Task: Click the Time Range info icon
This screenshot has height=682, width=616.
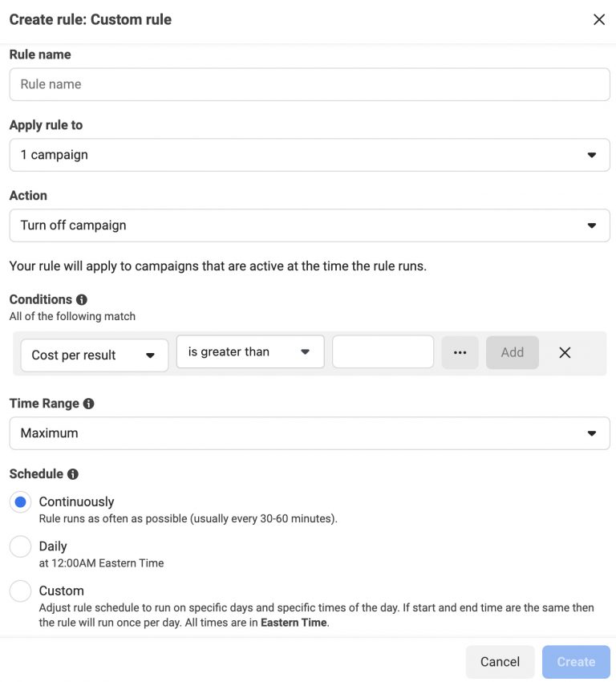Action: 88,404
